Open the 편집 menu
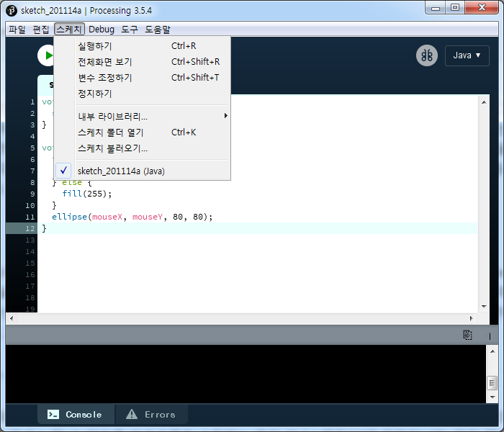Viewport: 504px width, 432px height. 41,30
